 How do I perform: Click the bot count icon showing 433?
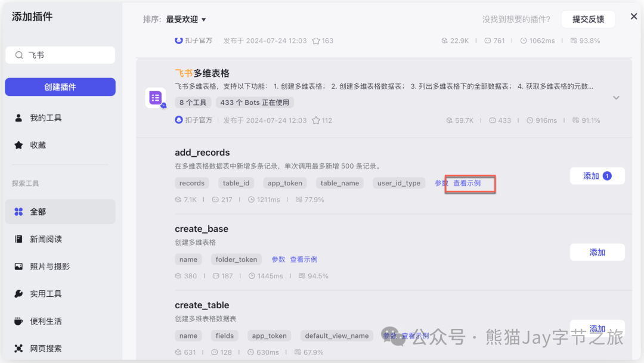coord(493,120)
